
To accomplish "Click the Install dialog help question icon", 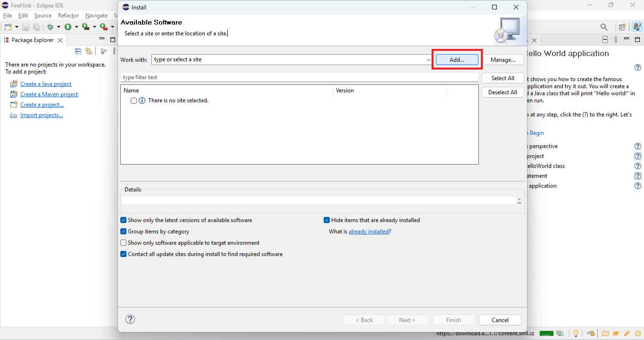I will point(130,319).
